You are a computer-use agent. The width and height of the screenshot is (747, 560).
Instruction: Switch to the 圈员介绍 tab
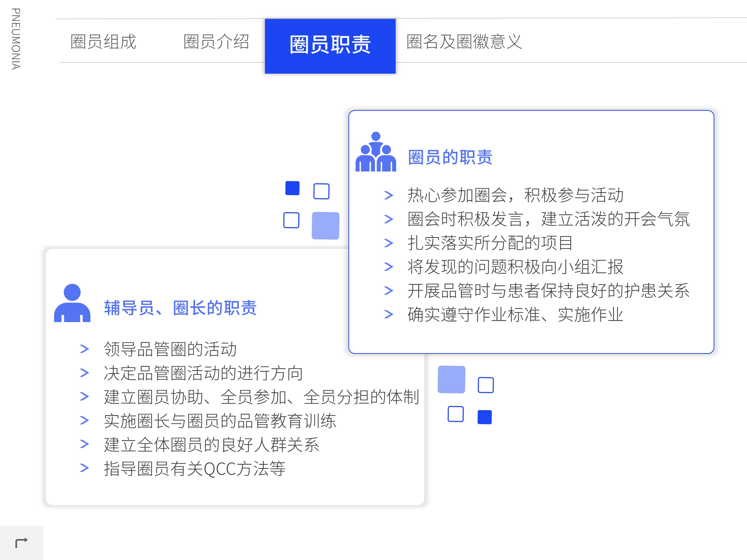click(216, 42)
